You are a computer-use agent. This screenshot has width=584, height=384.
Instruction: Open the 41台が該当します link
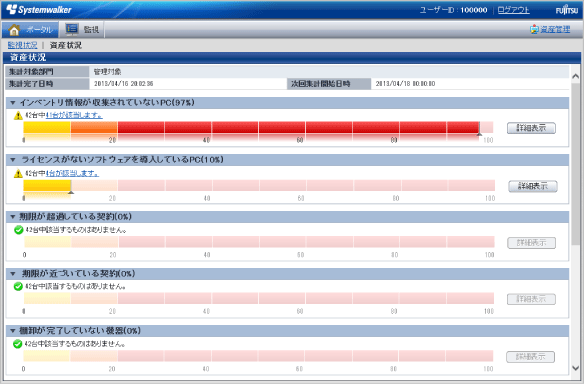[x=74, y=115]
